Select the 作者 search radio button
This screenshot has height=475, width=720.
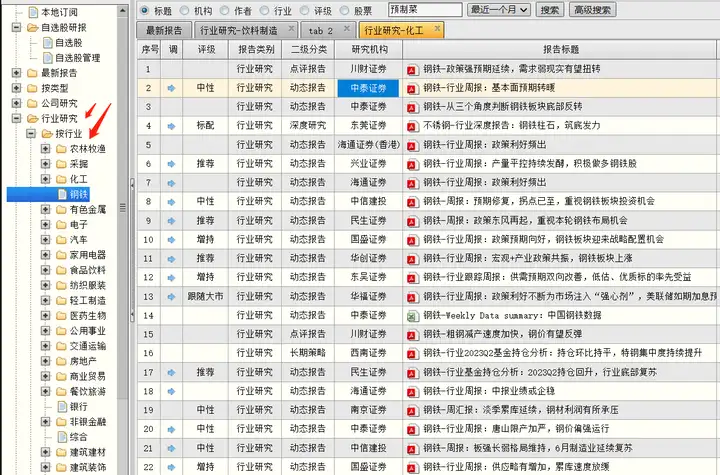point(224,10)
